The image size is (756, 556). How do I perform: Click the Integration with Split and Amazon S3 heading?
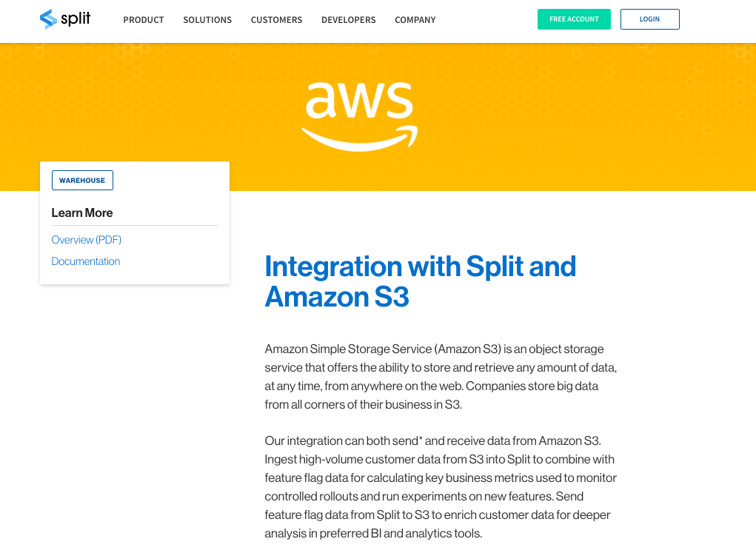[x=420, y=281]
